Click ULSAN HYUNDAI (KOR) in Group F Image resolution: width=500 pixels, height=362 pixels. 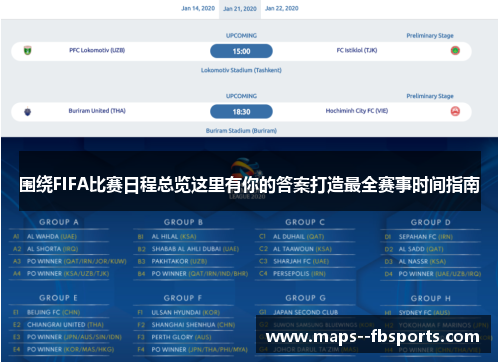tap(186, 313)
